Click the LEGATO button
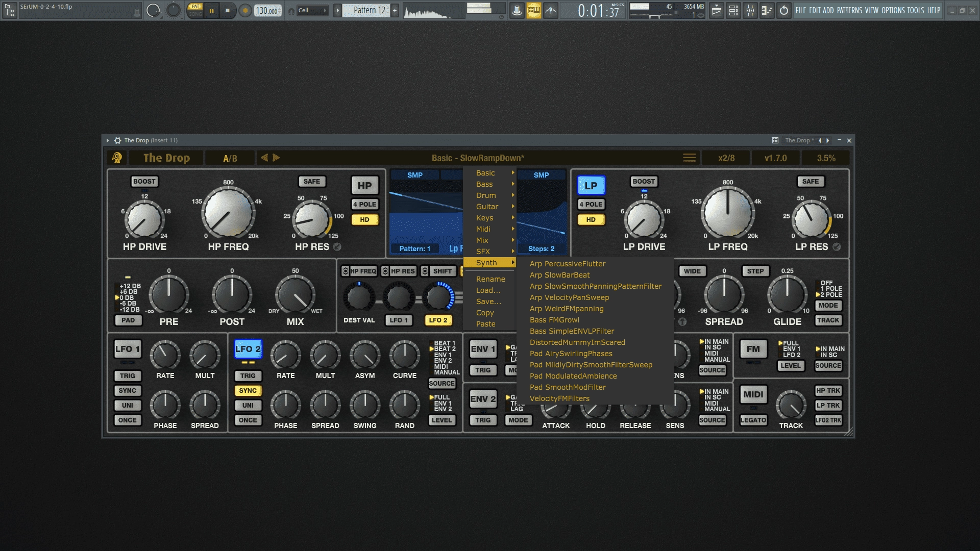The image size is (980, 551). pos(753,420)
